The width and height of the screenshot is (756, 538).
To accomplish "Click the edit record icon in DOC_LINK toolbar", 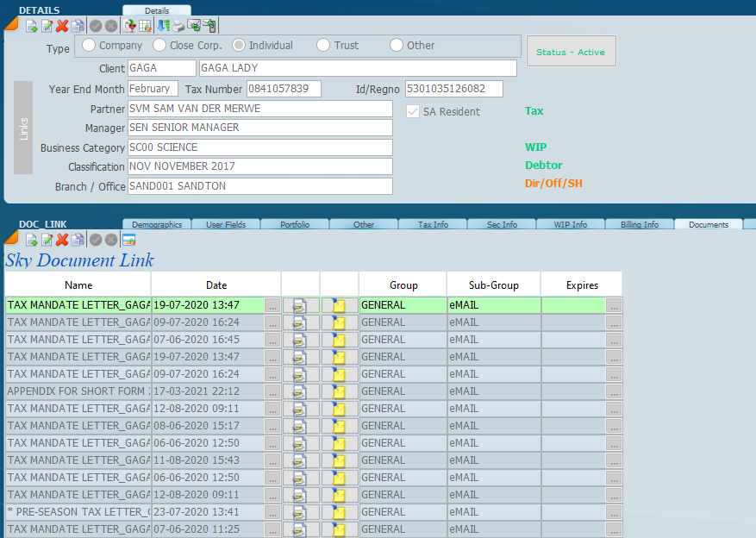I will click(x=47, y=240).
